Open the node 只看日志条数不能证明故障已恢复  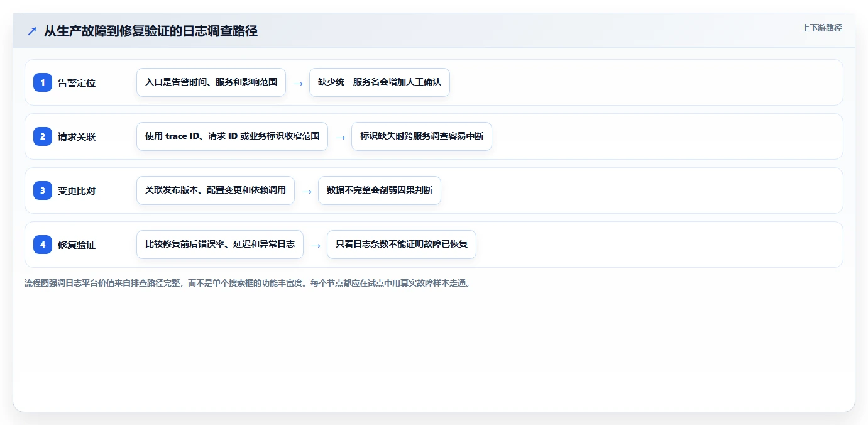point(402,245)
